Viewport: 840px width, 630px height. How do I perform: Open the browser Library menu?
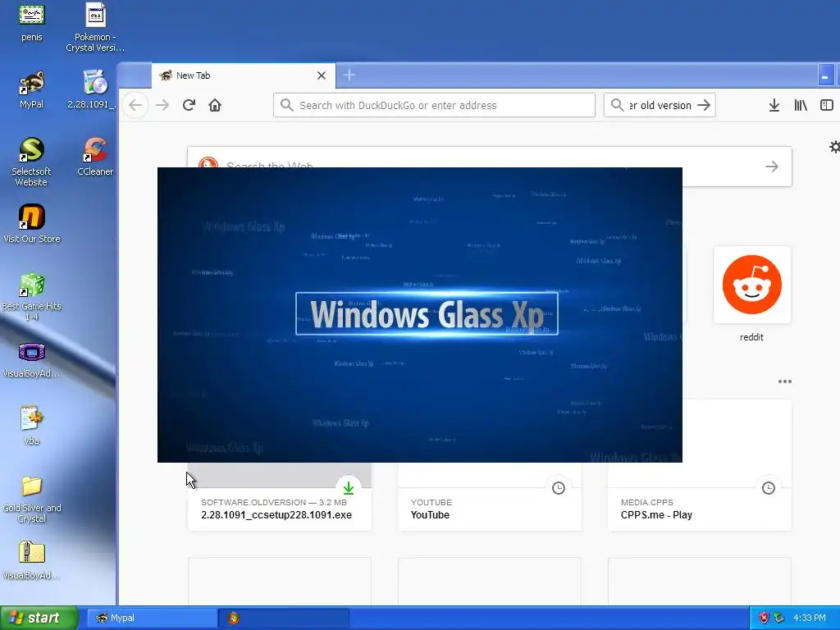pyautogui.click(x=801, y=105)
